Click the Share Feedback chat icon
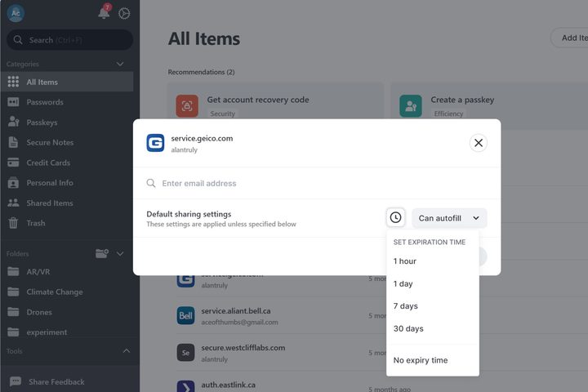Viewport: 588px width, 392px height. (x=16, y=381)
